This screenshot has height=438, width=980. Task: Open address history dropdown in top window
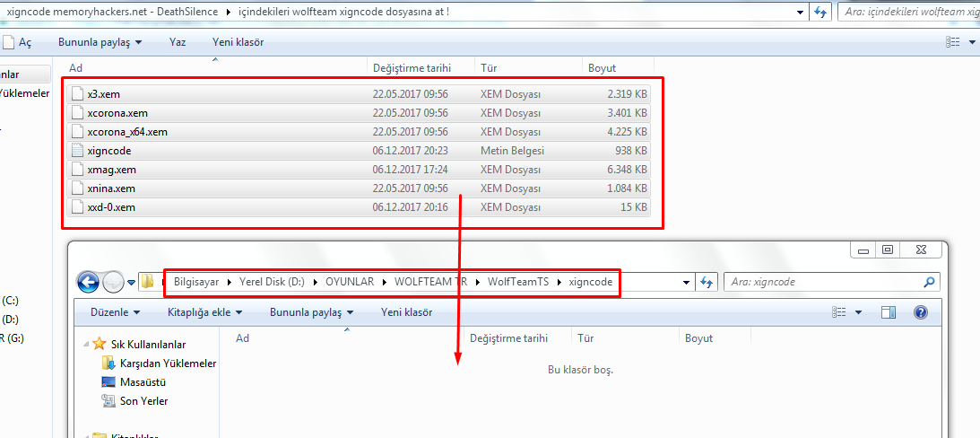point(802,12)
